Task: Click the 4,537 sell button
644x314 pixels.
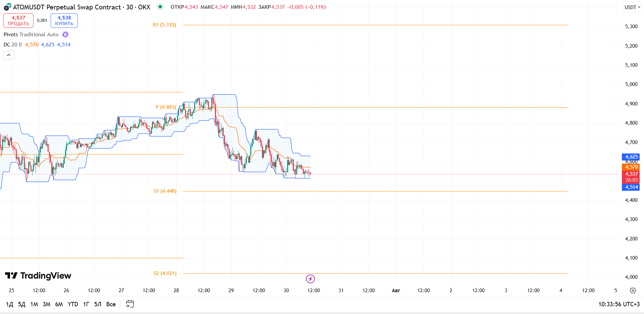Action: coord(18,20)
